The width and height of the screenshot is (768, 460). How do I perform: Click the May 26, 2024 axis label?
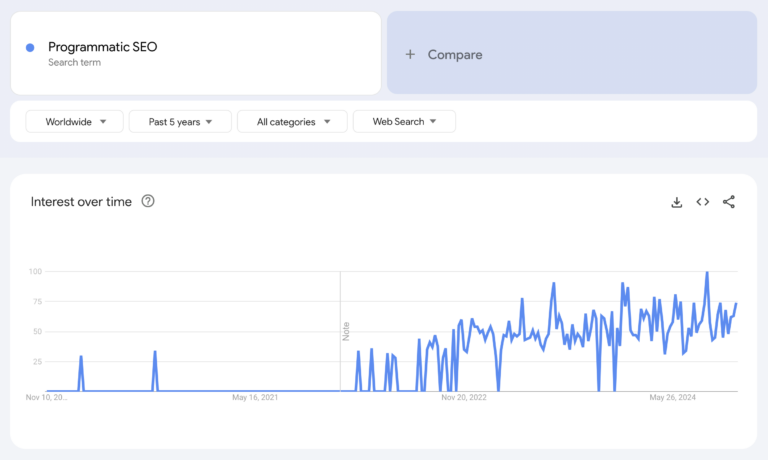pos(673,398)
